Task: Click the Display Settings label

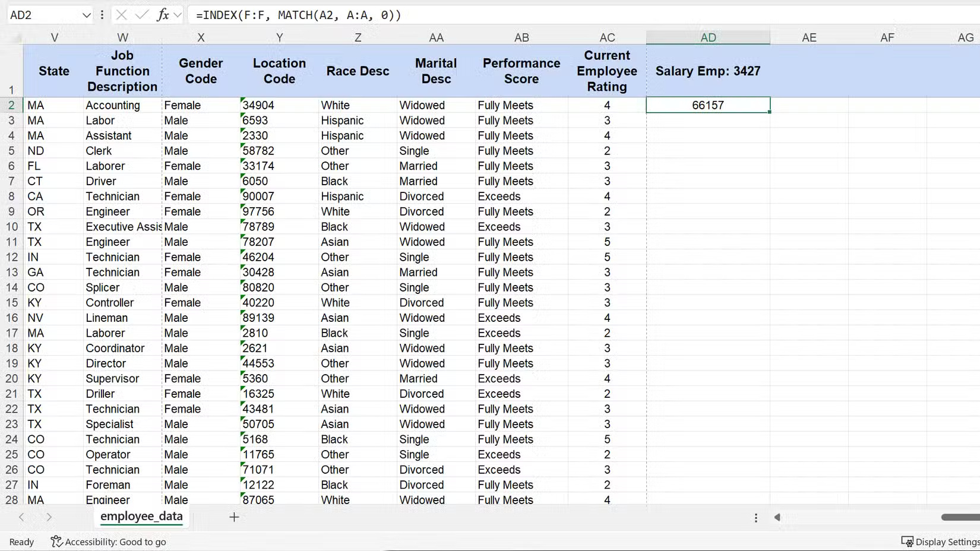Action: [945, 541]
